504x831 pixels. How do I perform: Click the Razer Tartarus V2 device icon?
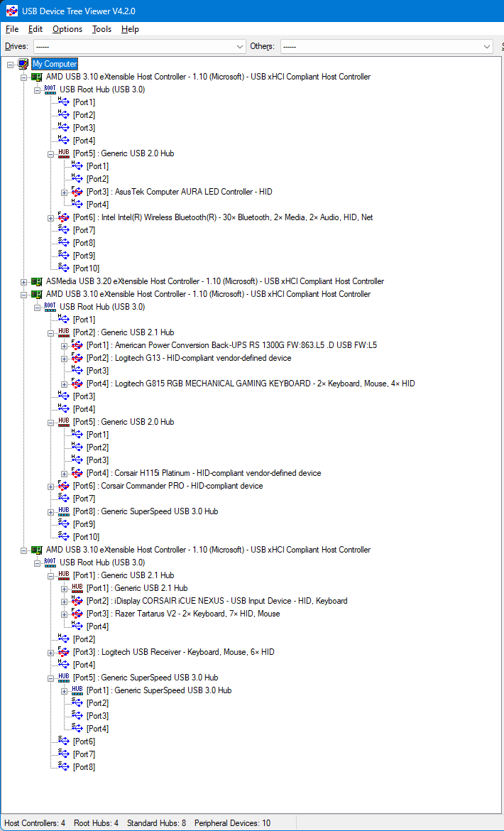click(x=77, y=614)
